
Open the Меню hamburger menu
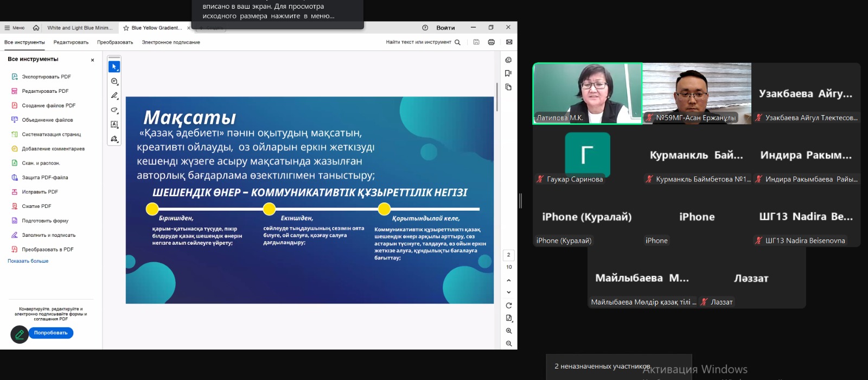[x=15, y=28]
